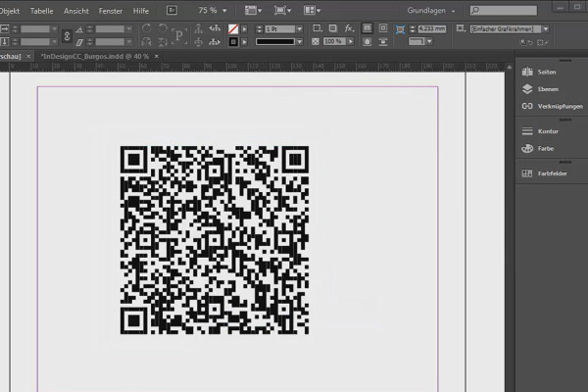
Task: Open the view options dropdown
Action: click(x=253, y=11)
